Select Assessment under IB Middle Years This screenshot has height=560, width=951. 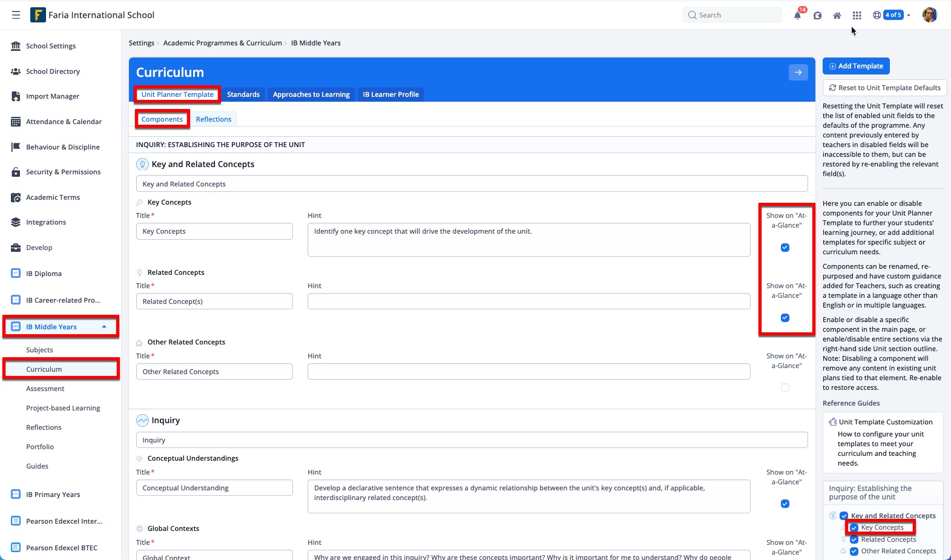45,389
